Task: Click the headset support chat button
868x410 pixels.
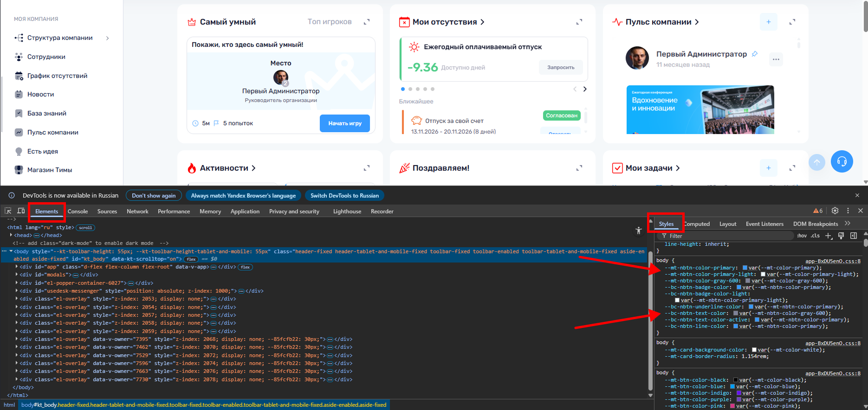Action: [842, 161]
